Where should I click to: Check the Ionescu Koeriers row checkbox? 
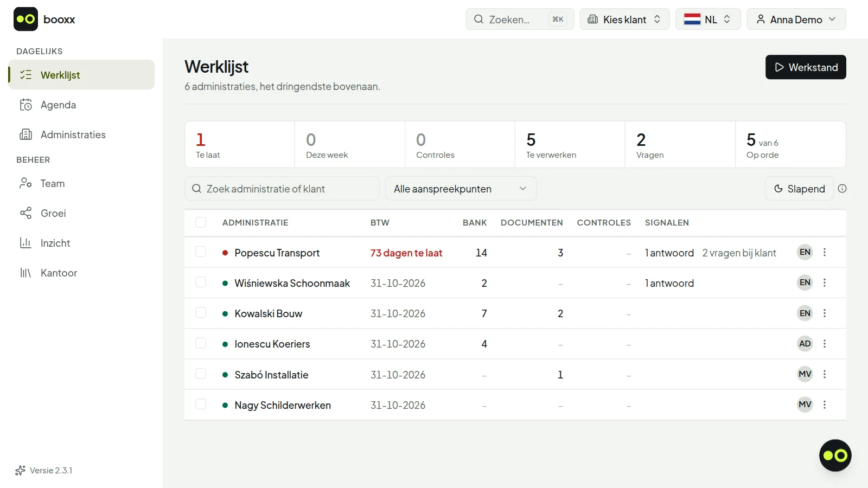[x=201, y=343]
